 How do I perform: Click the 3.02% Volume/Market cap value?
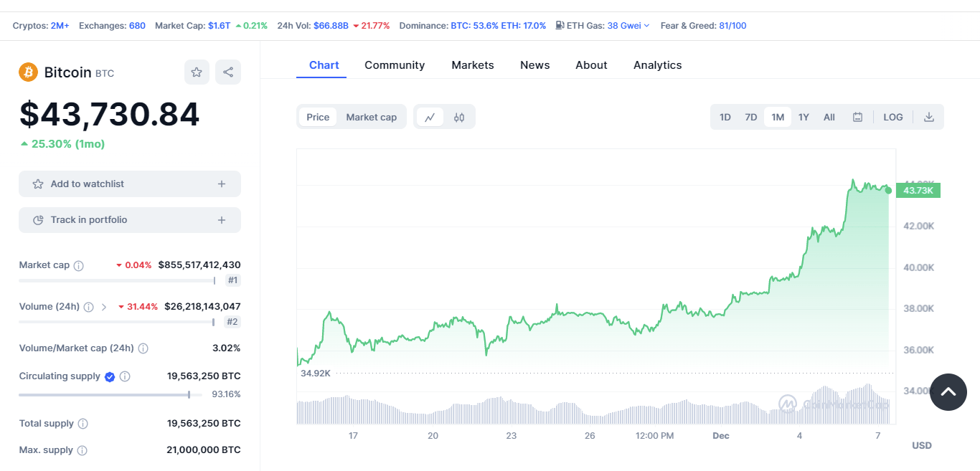tap(227, 348)
